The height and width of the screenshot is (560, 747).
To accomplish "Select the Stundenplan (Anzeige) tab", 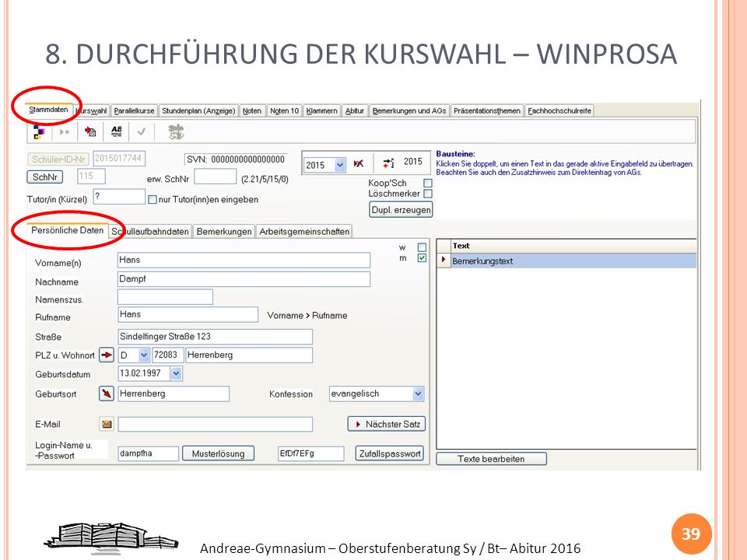I will (198, 111).
